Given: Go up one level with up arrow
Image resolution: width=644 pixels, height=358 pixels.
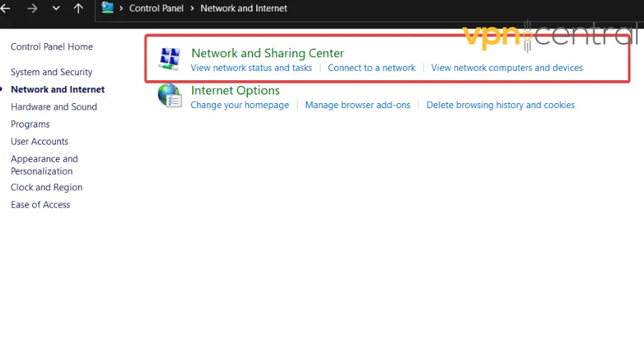Looking at the screenshot, I should [x=78, y=8].
